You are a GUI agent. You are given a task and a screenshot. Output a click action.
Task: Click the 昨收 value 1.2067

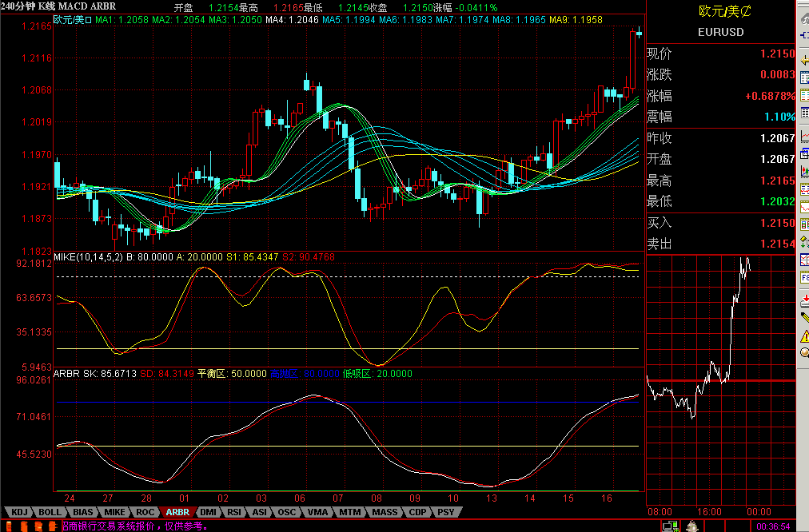pos(778,138)
